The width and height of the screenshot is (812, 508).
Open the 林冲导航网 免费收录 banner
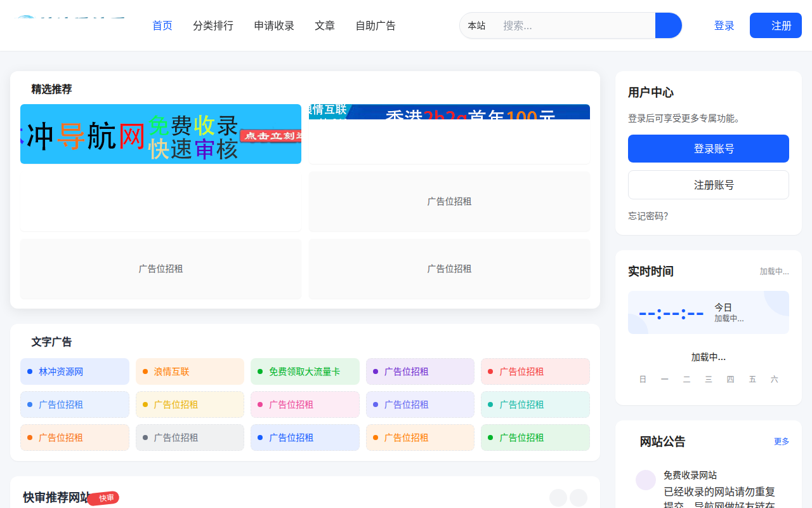click(x=160, y=134)
